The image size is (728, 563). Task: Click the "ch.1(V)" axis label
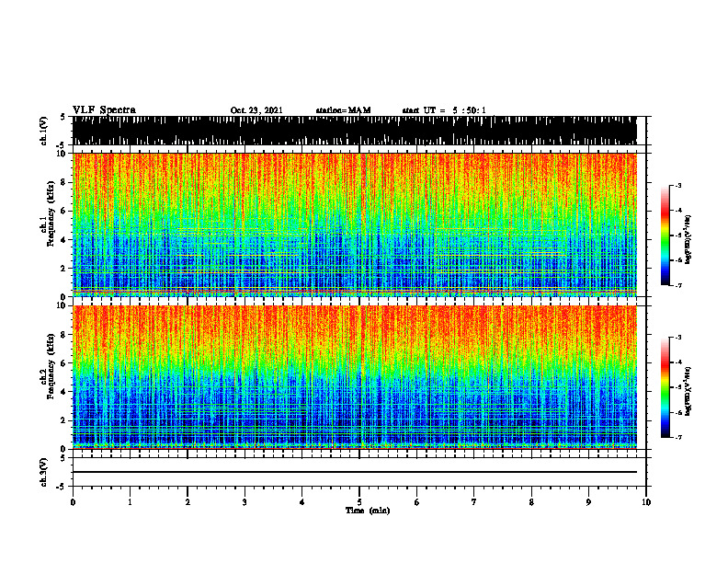(x=43, y=131)
